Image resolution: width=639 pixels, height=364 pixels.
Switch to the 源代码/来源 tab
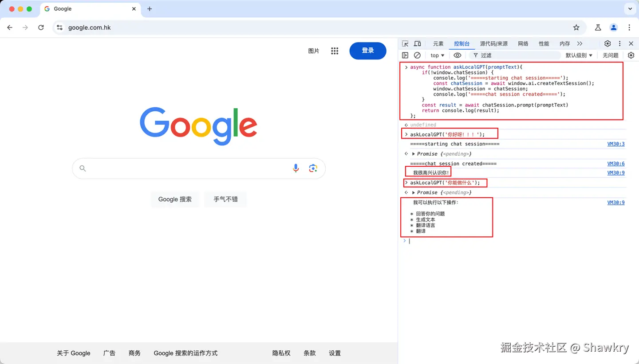(494, 43)
